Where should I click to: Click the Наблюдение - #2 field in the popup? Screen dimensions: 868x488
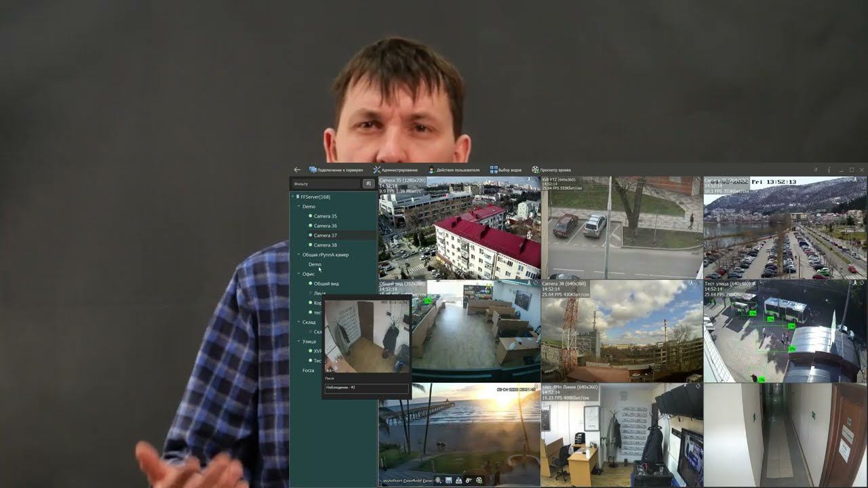(367, 388)
